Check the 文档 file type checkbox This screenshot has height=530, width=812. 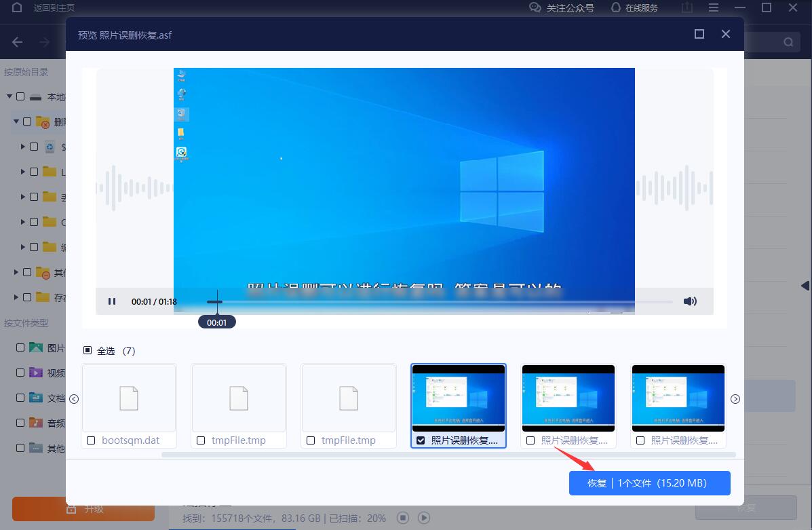point(20,398)
